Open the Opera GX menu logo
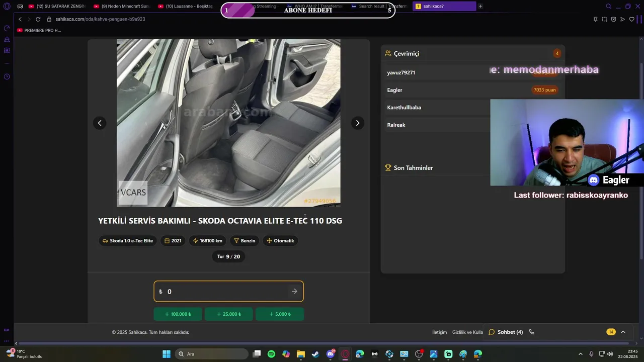The height and width of the screenshot is (362, 644). (x=7, y=7)
